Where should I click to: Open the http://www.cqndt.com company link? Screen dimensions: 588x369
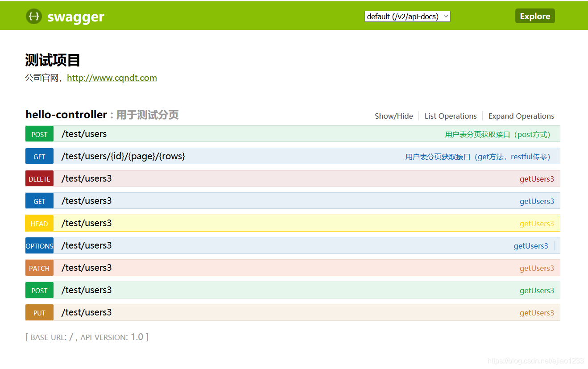112,78
